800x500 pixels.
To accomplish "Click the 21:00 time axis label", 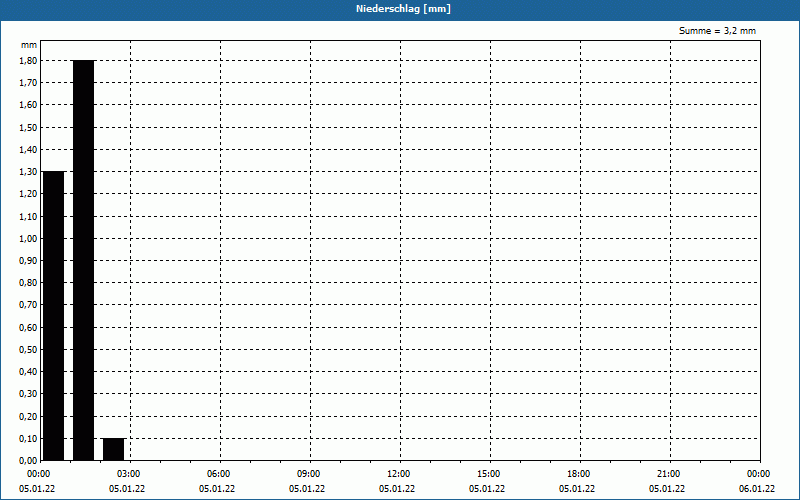I will coord(668,474).
